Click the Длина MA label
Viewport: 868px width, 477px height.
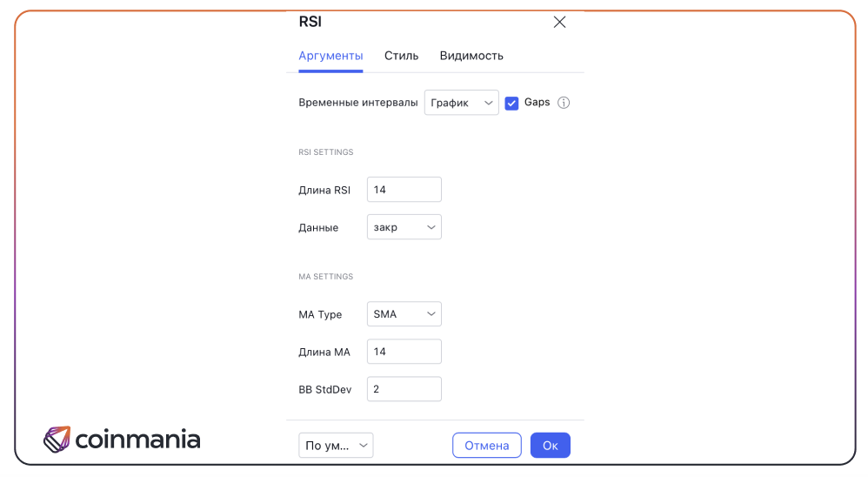pos(324,352)
